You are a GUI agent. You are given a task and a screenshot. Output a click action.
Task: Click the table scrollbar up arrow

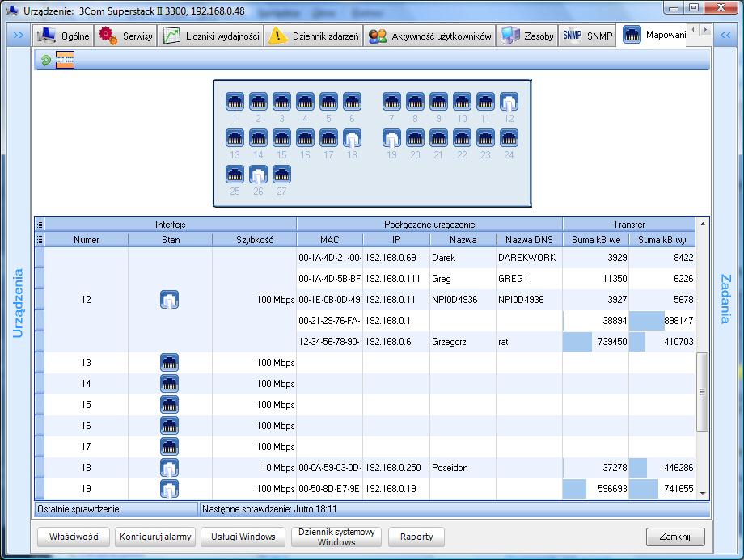(703, 224)
